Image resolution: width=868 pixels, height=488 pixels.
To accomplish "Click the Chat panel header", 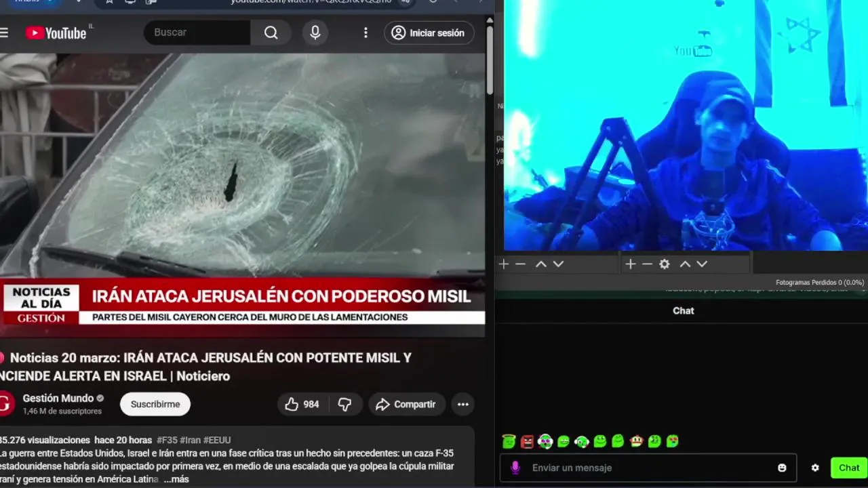I will 683,310.
